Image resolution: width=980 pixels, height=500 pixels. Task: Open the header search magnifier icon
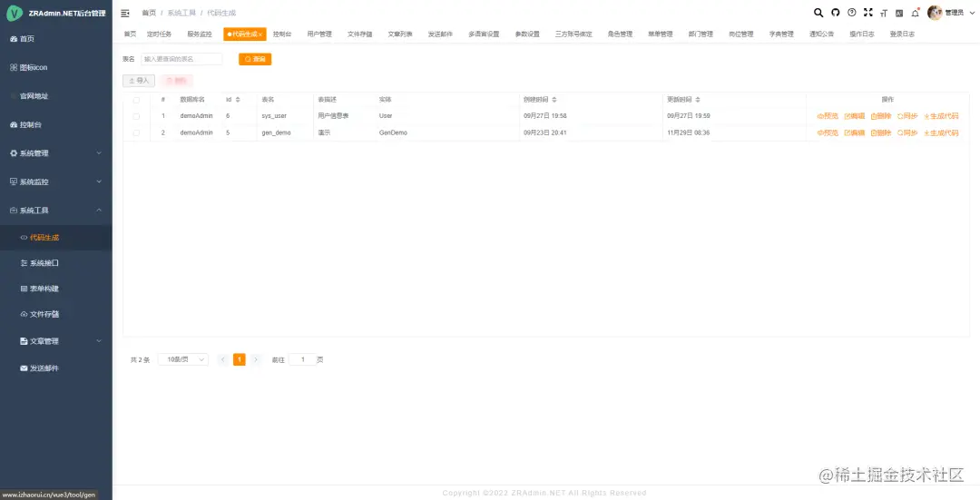[x=818, y=13]
